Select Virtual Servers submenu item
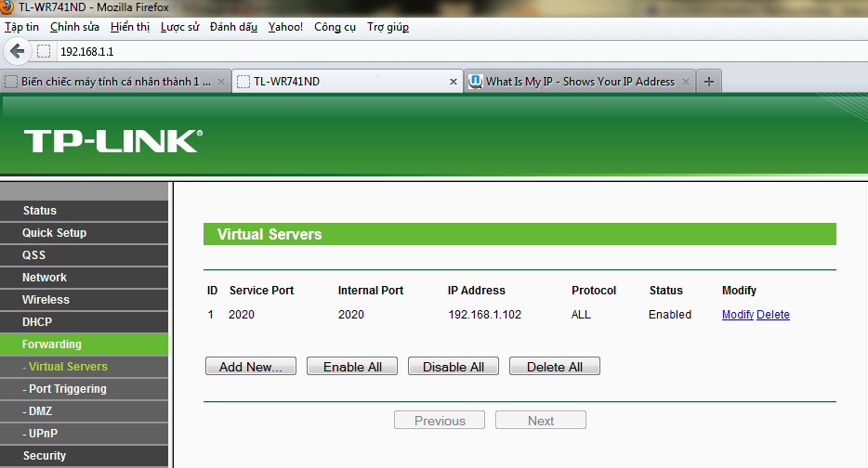Image resolution: width=868 pixels, height=468 pixels. [x=85, y=367]
